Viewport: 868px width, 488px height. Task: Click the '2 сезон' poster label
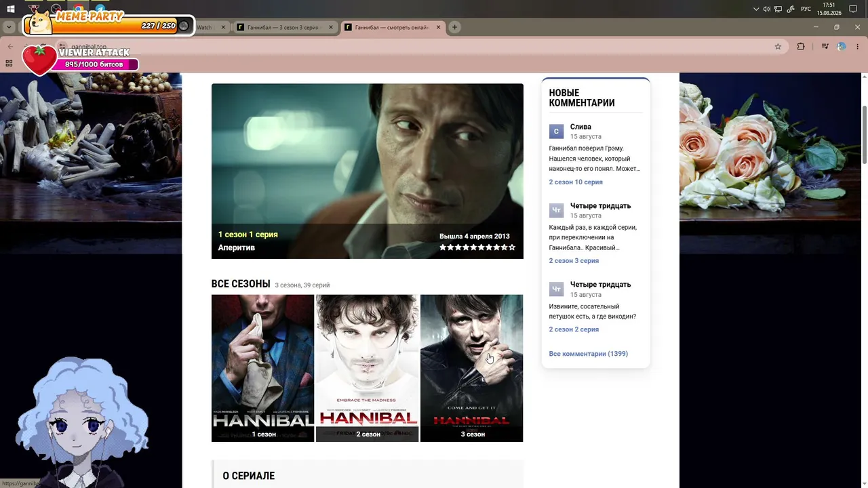pos(368,434)
